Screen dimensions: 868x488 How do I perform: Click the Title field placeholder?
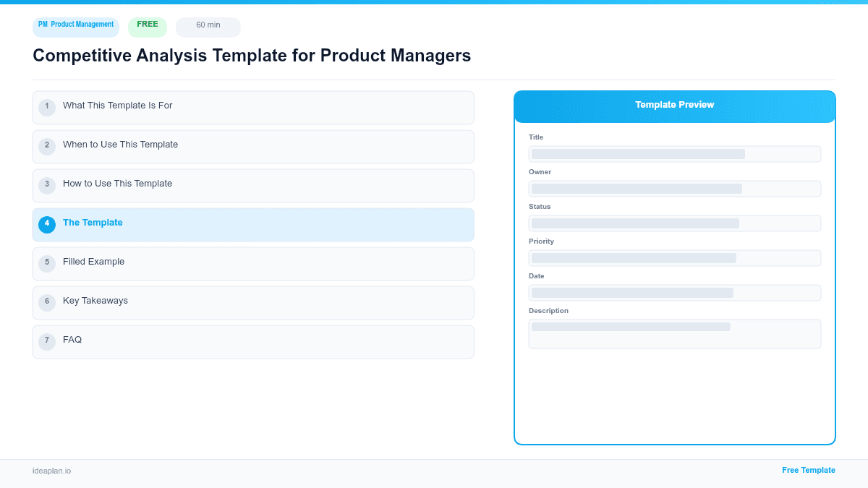coord(674,153)
